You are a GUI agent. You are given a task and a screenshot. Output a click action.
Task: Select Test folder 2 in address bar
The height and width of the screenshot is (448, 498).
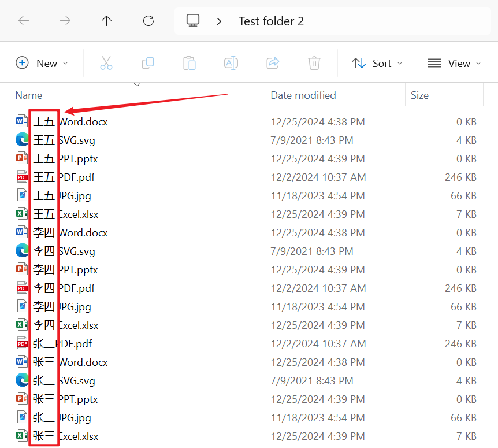271,21
